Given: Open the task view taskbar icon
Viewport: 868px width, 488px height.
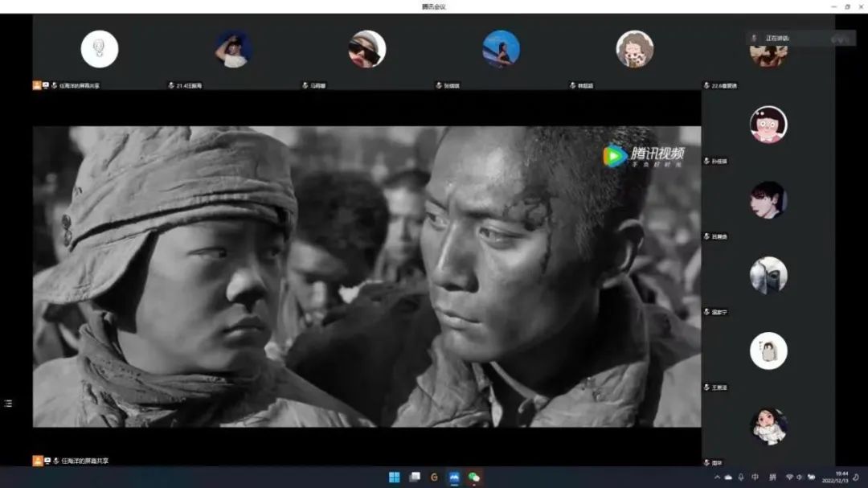Looking at the screenshot, I should tap(415, 477).
